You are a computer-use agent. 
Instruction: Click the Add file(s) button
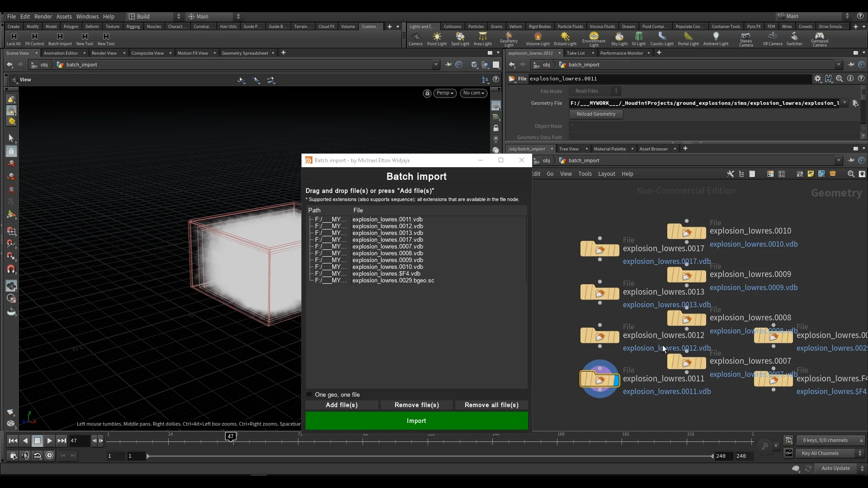tap(341, 405)
